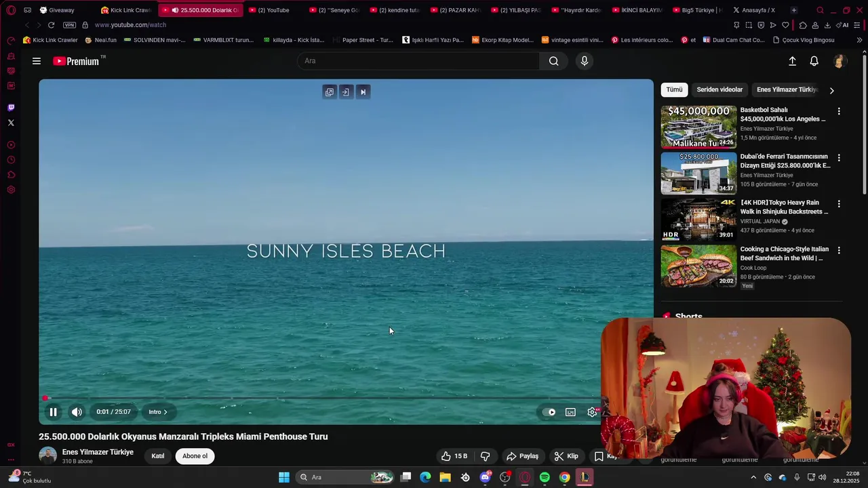The image size is (868, 488).
Task: Open a new browser tab with plus
Action: [794, 10]
